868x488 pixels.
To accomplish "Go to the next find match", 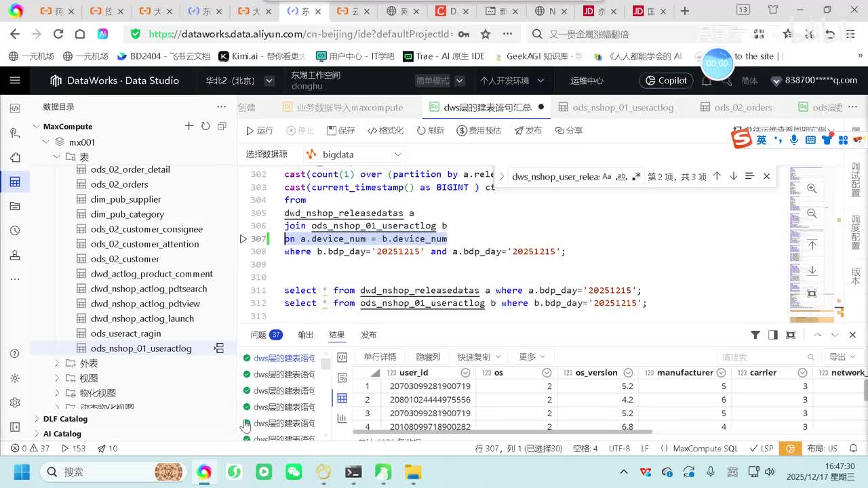I will 733,176.
